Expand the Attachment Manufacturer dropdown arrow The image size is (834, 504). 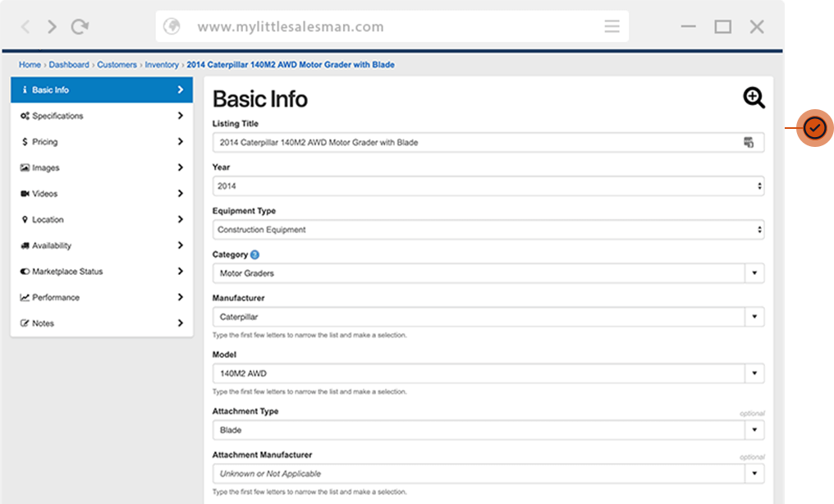(754, 473)
